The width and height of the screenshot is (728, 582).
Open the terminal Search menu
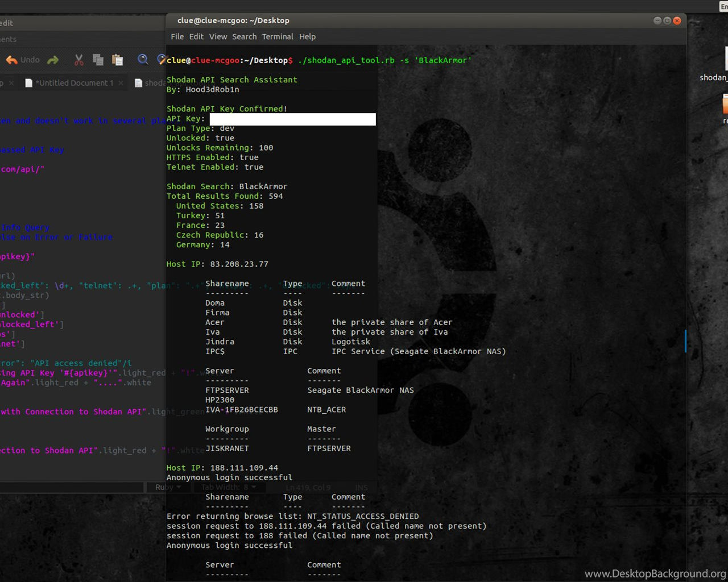click(x=245, y=36)
